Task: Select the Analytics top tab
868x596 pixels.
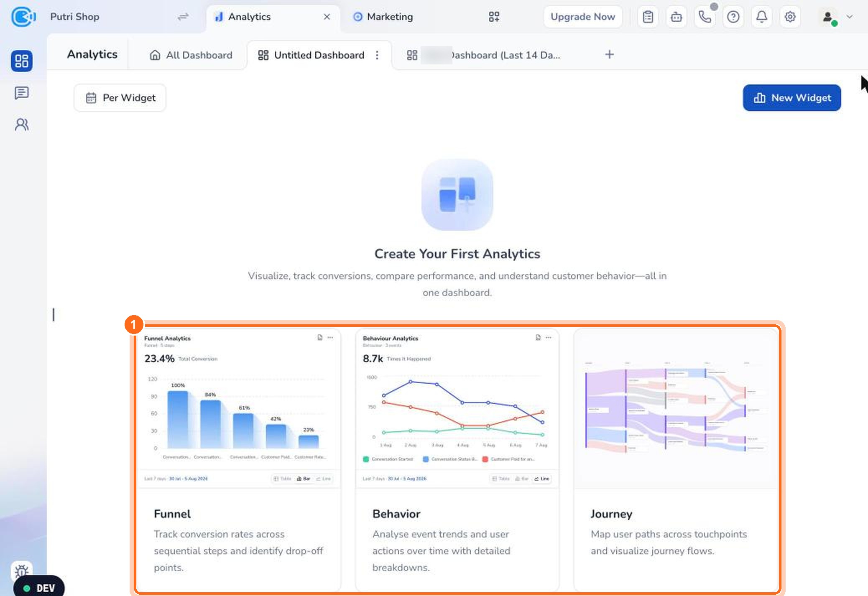Action: pos(273,17)
